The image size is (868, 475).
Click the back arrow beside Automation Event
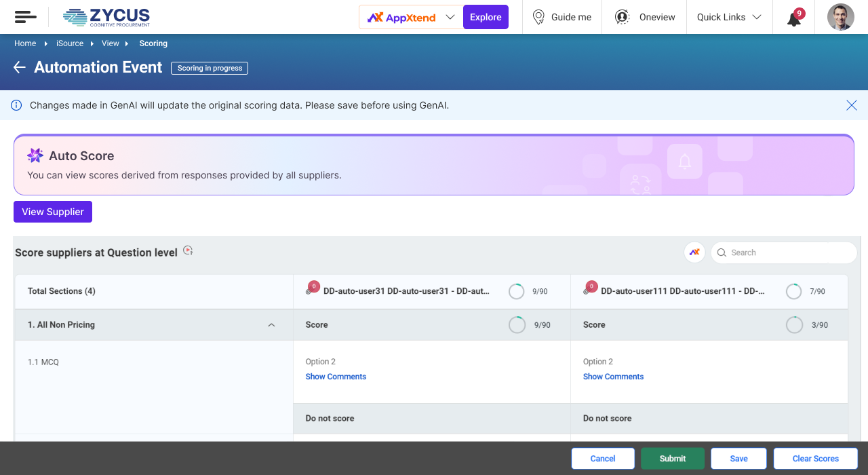click(x=20, y=67)
